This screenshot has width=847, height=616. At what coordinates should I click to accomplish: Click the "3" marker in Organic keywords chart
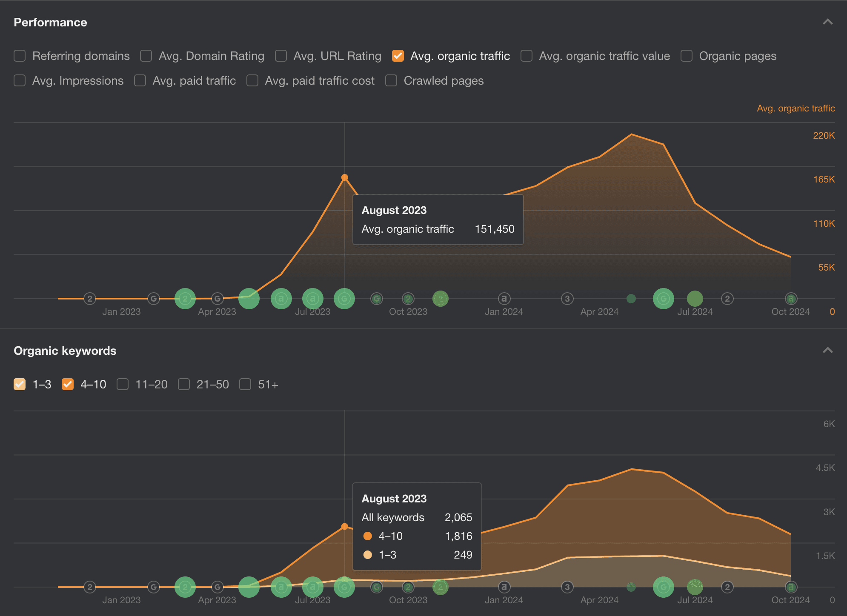[x=567, y=587]
